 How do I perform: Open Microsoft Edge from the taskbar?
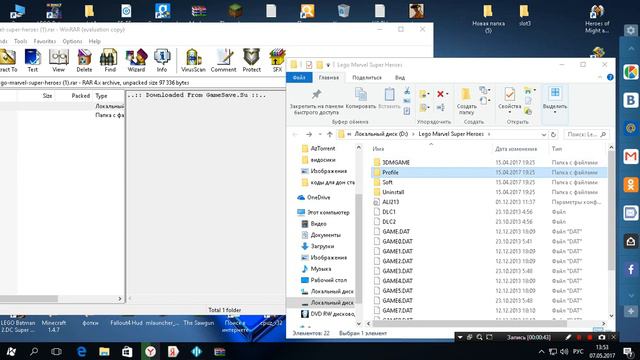pos(82,351)
